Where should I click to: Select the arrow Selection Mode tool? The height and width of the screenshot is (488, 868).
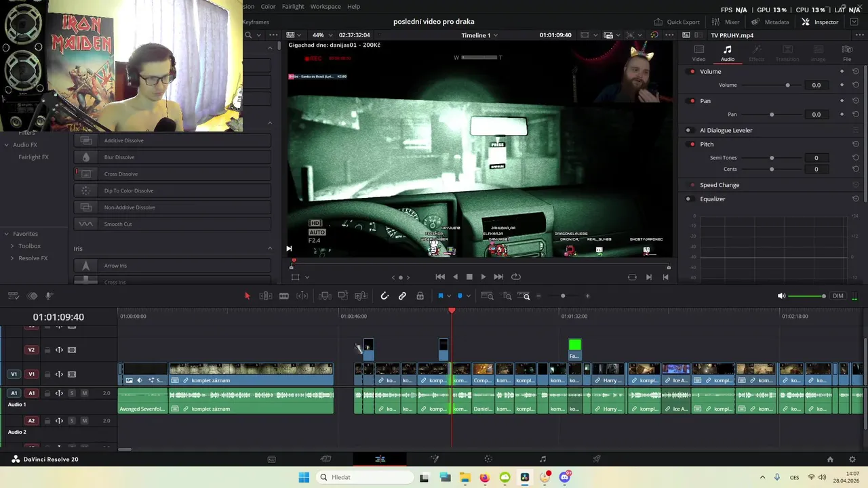[247, 296]
